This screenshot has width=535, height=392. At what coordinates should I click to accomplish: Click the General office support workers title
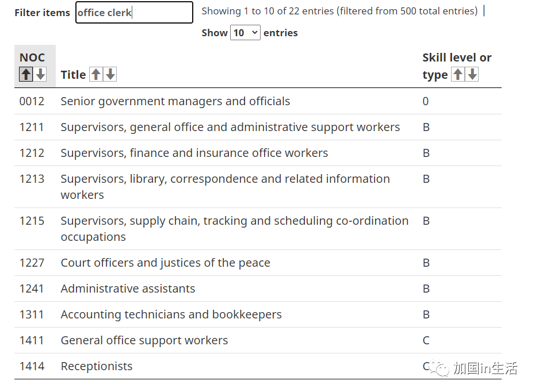144,340
